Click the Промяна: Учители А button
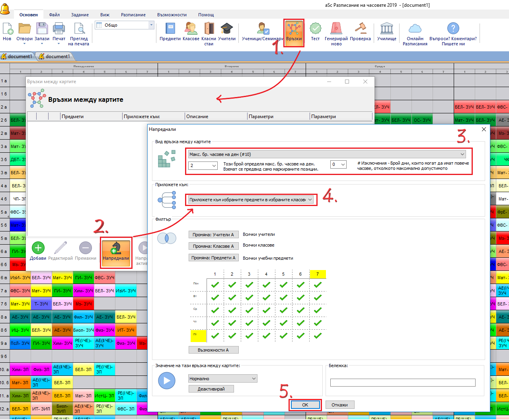509x420 pixels. point(213,235)
